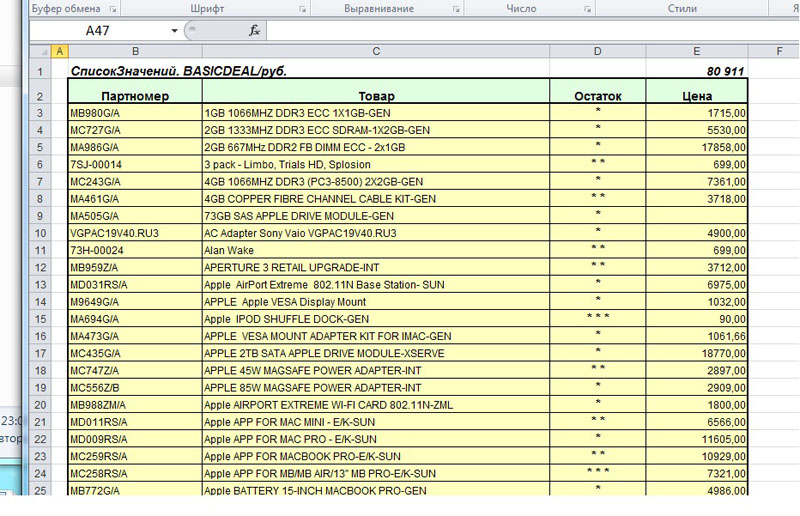Select the cell MC727G/A
Screen dimensions: 800x516
point(135,130)
